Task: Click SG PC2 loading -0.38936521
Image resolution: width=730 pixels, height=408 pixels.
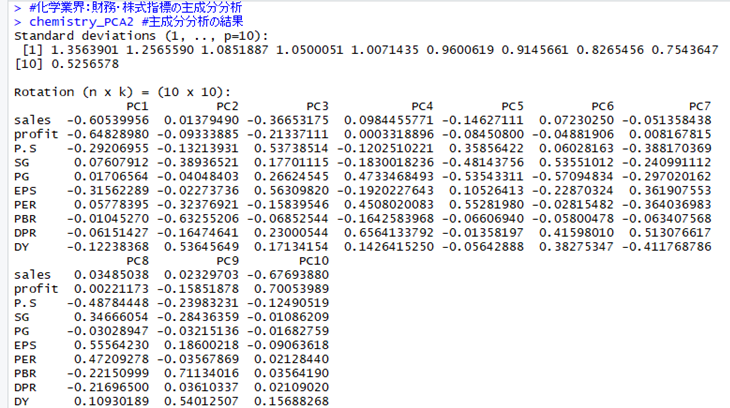Action: 197,163
